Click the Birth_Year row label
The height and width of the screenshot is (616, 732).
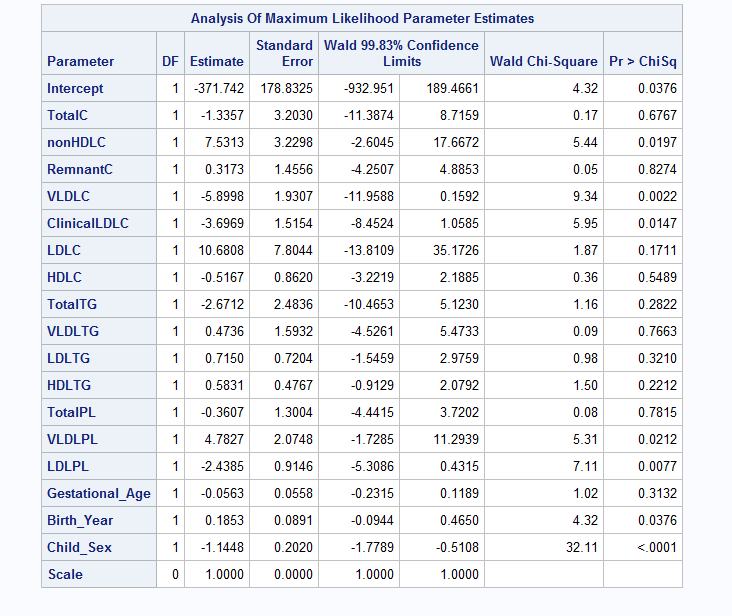click(x=80, y=520)
